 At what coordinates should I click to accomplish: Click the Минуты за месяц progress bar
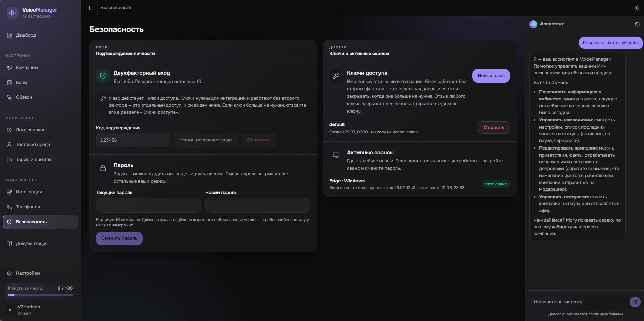tap(40, 295)
